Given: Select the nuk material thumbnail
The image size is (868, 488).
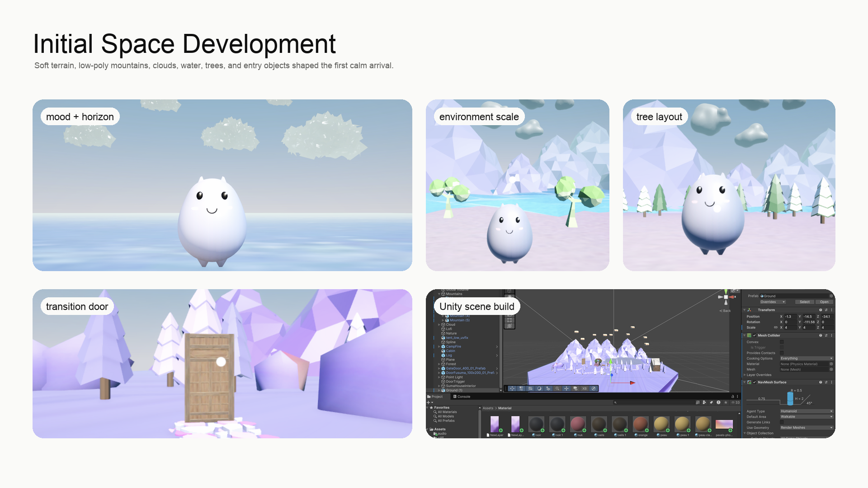Looking at the screenshot, I should 578,424.
